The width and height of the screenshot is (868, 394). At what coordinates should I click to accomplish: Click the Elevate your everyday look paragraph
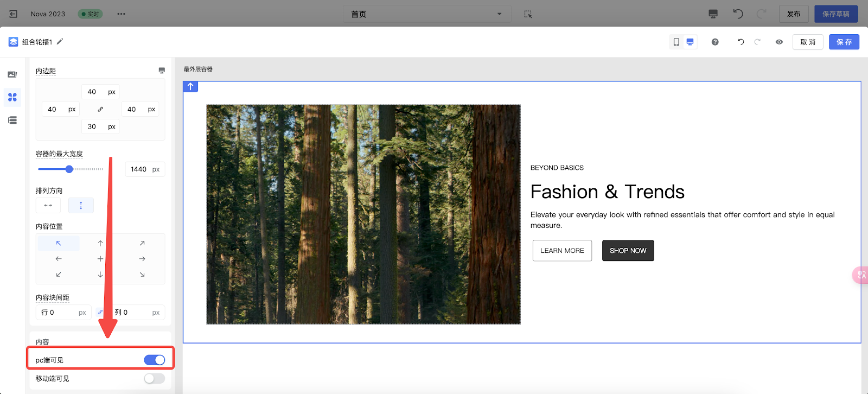pos(682,220)
